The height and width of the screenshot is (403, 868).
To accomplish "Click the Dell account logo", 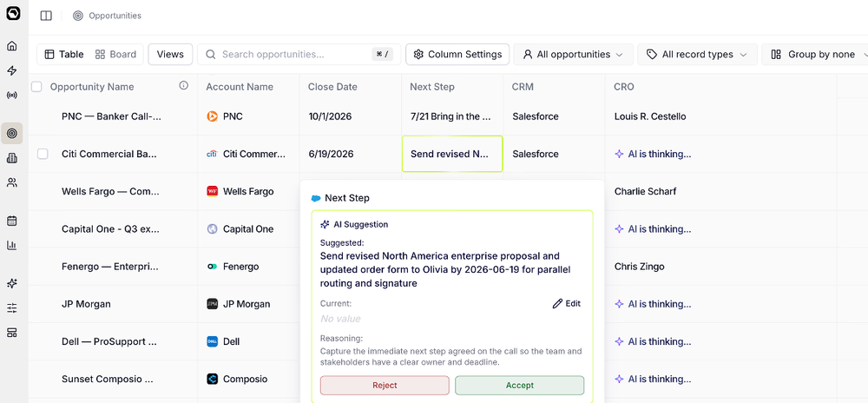I will point(212,341).
